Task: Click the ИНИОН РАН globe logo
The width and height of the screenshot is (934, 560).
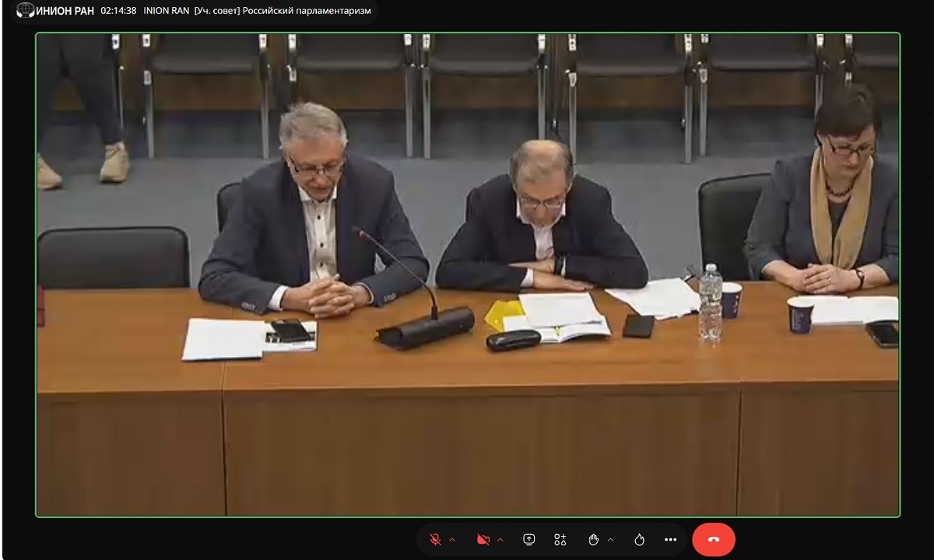Action: (25, 11)
